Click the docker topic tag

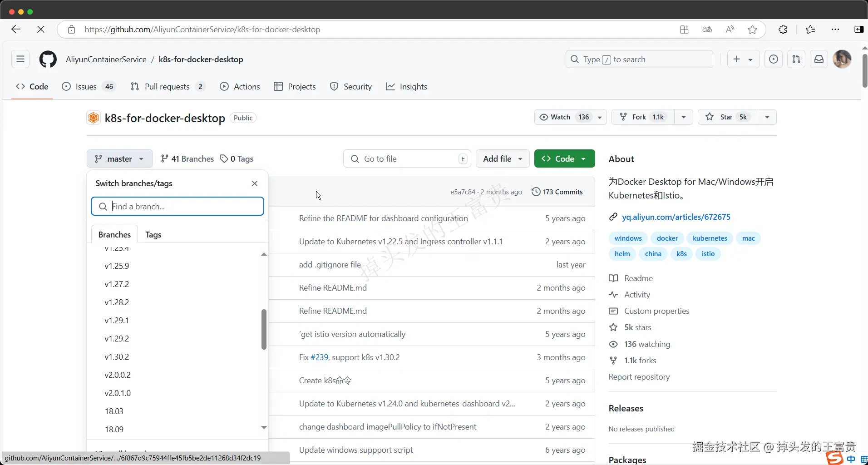click(x=667, y=238)
